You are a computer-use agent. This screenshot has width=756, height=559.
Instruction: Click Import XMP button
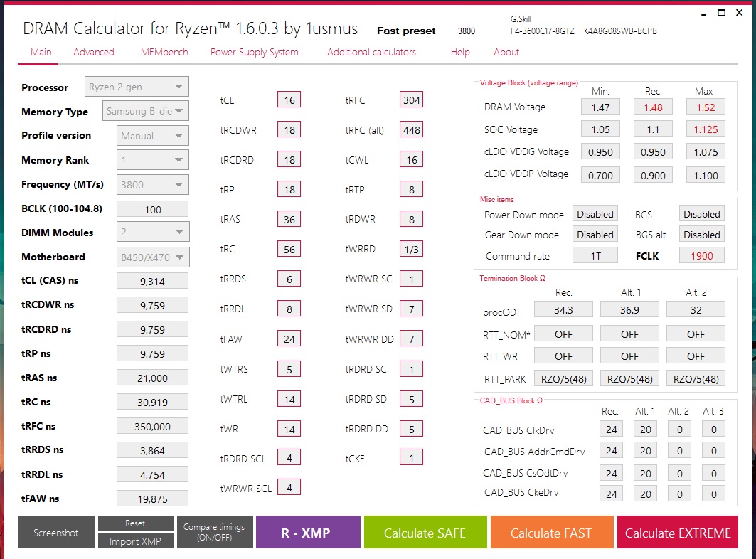pos(136,541)
